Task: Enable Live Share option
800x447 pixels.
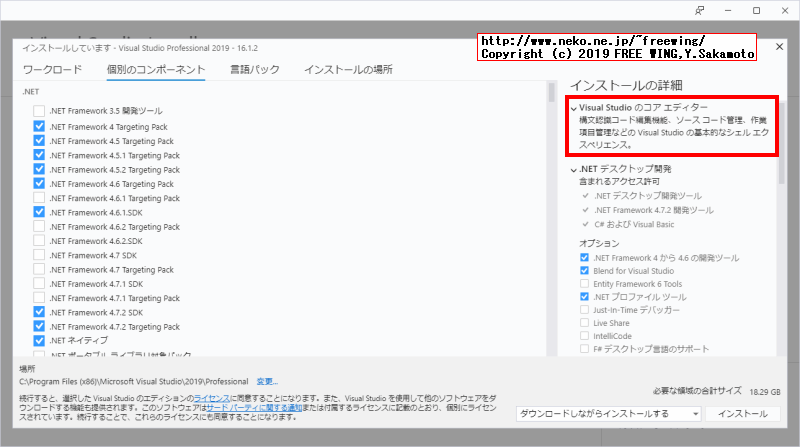Action: coord(584,322)
